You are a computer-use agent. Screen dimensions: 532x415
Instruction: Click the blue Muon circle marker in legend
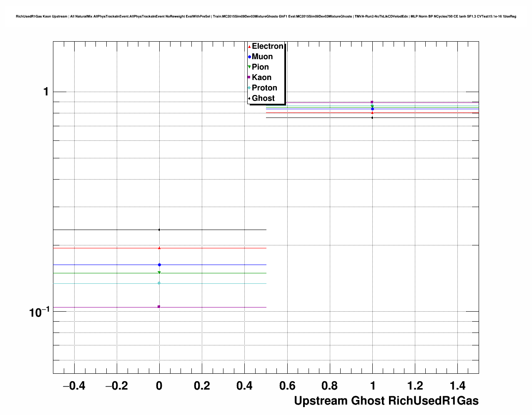pos(249,57)
